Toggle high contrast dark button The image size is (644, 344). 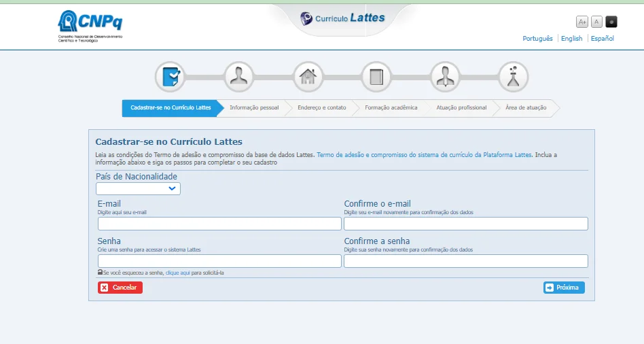coord(611,22)
